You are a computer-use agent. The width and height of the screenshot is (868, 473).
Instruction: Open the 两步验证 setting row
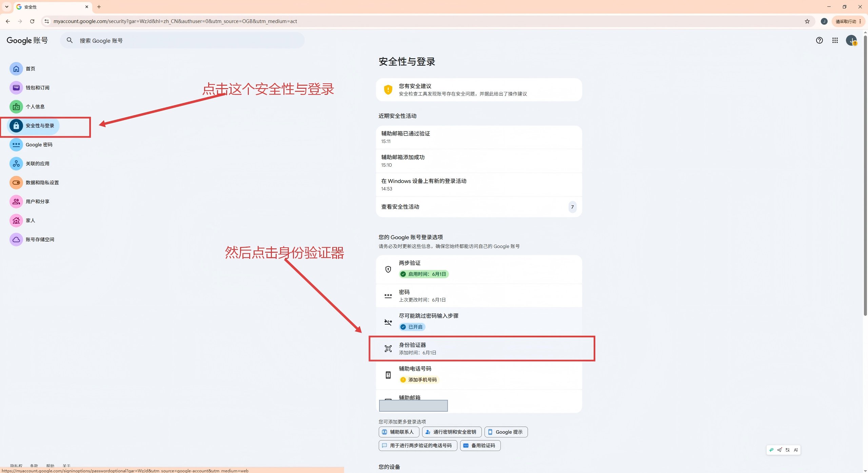pos(479,269)
